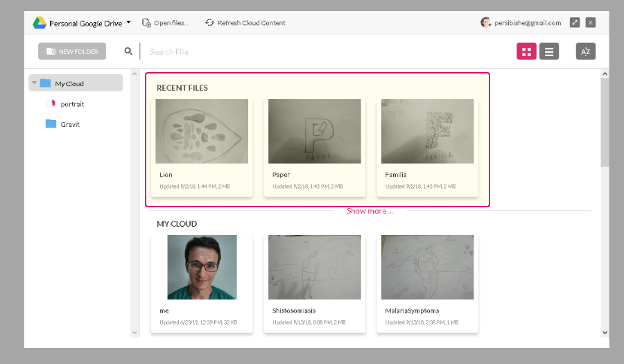Click Show more... link
The image size is (624, 364).
[x=370, y=211]
